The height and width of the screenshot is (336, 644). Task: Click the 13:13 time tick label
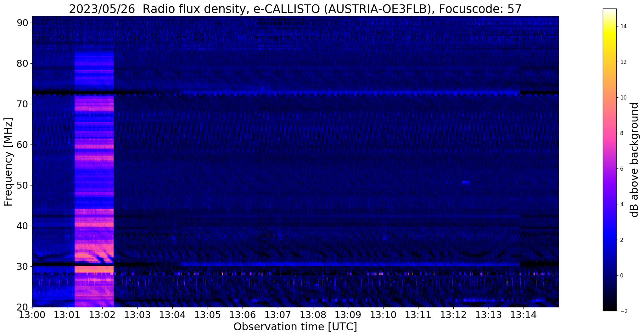pyautogui.click(x=489, y=315)
